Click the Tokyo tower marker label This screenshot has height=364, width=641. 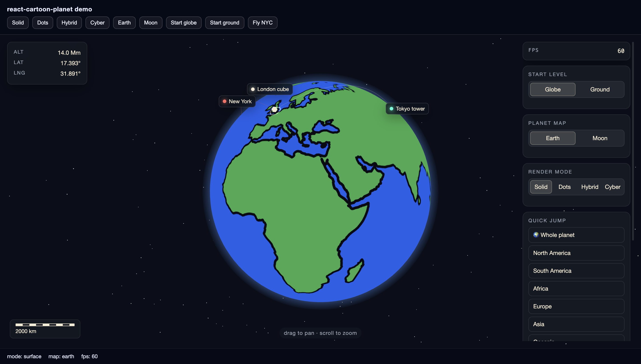pos(407,109)
